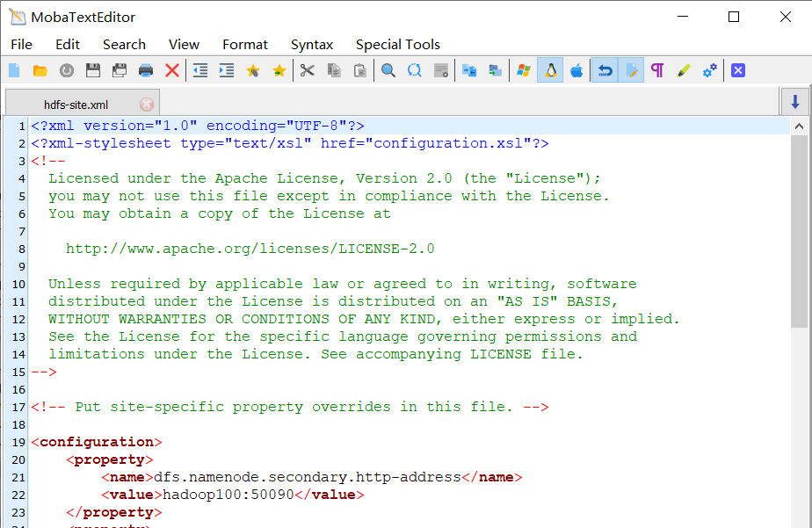The height and width of the screenshot is (528, 812).
Task: Save the file with the floppy disk icon
Action: pos(92,70)
